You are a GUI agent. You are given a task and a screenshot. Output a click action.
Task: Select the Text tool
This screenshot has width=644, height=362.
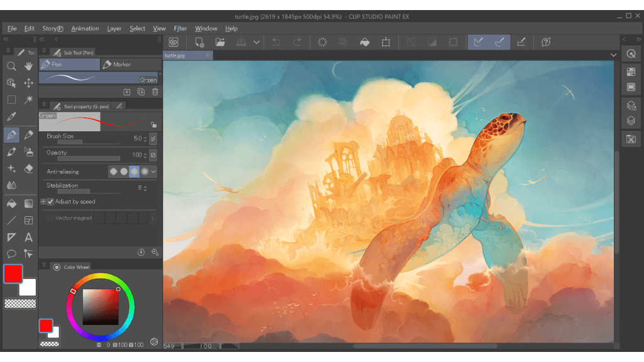click(x=28, y=237)
